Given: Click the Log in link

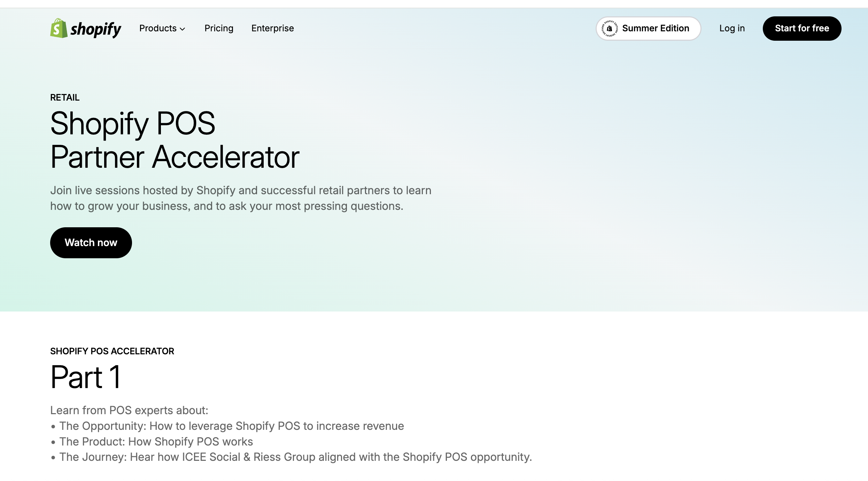Looking at the screenshot, I should [732, 28].
